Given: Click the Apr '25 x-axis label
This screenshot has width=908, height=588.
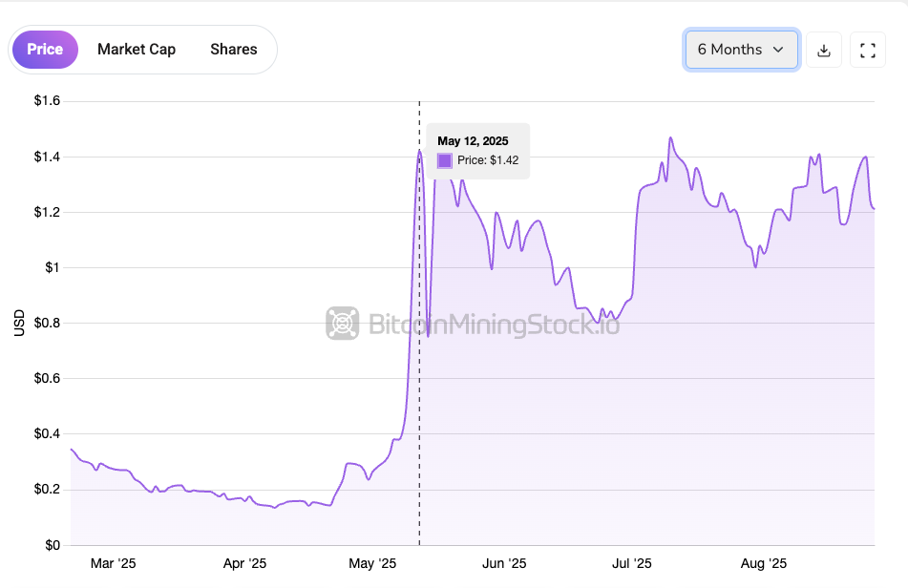Looking at the screenshot, I should click(244, 564).
